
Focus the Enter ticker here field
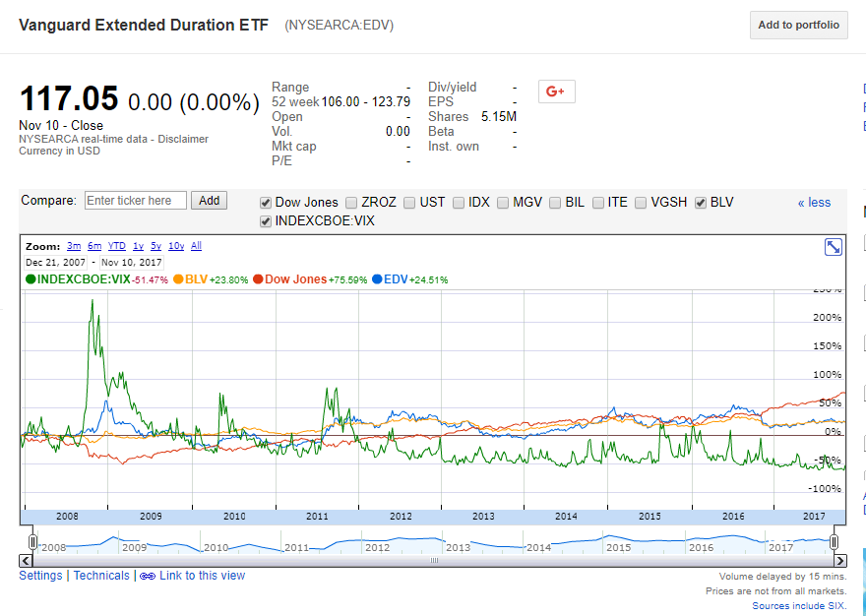pyautogui.click(x=136, y=201)
